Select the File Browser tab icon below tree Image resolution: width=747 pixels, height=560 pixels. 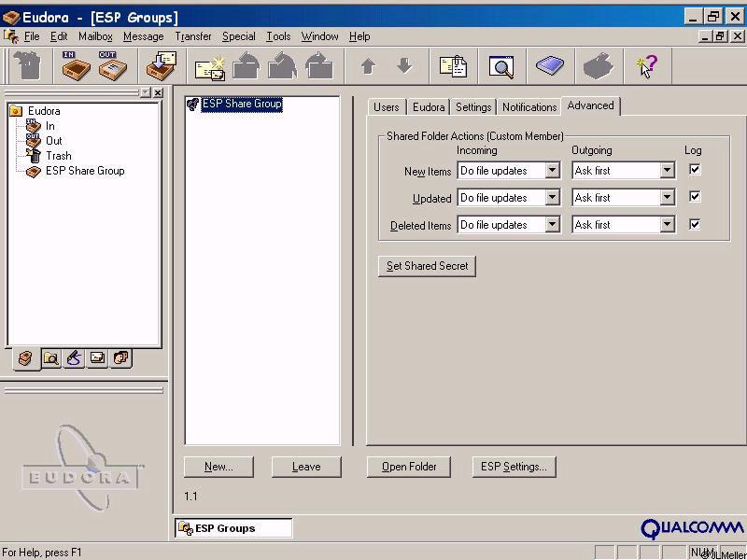click(x=51, y=358)
